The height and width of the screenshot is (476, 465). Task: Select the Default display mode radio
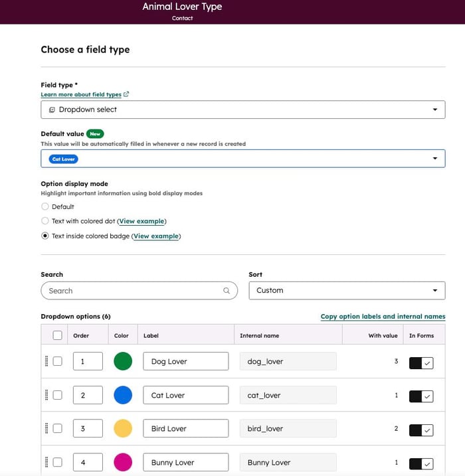coord(45,206)
